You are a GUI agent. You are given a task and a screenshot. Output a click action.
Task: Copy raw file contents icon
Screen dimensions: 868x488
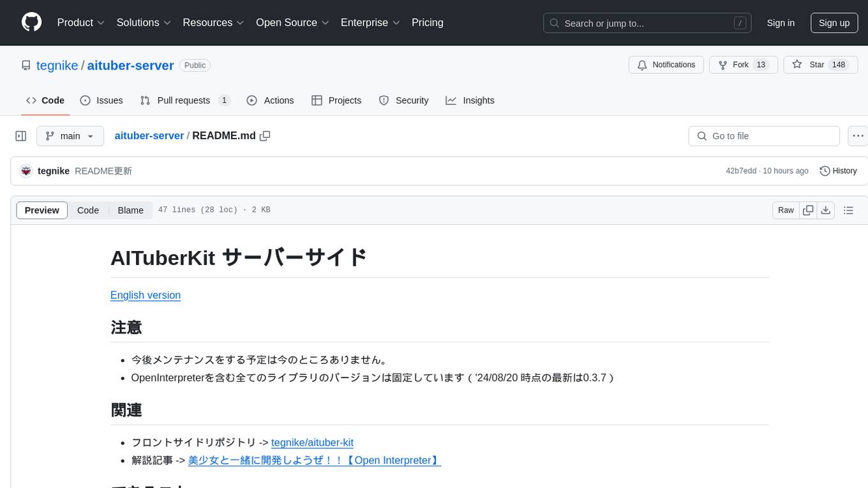click(808, 210)
